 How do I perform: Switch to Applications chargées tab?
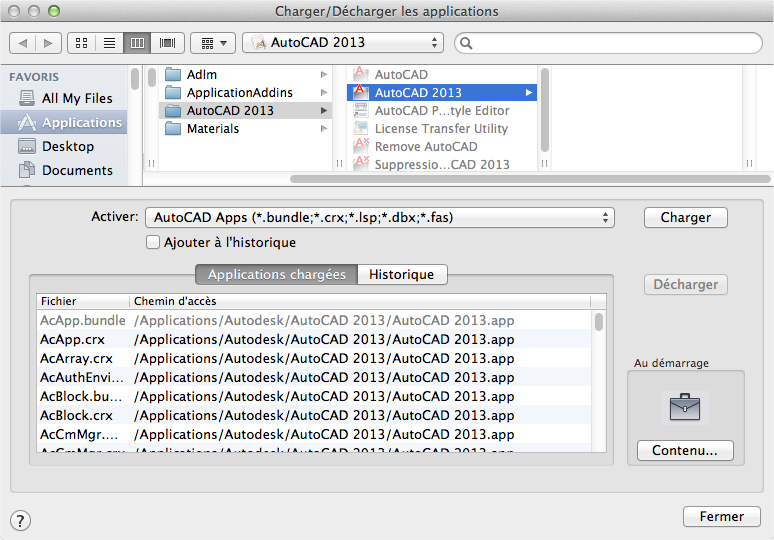point(276,274)
